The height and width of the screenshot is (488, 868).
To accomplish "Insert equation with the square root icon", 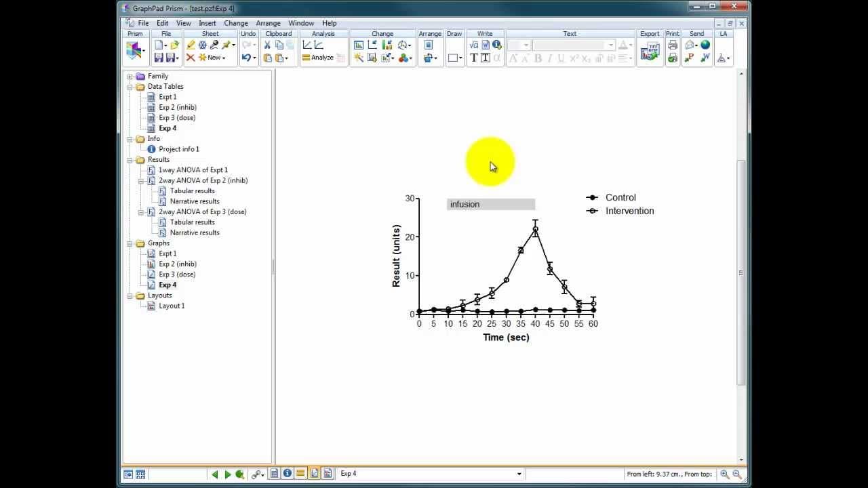I will [474, 45].
